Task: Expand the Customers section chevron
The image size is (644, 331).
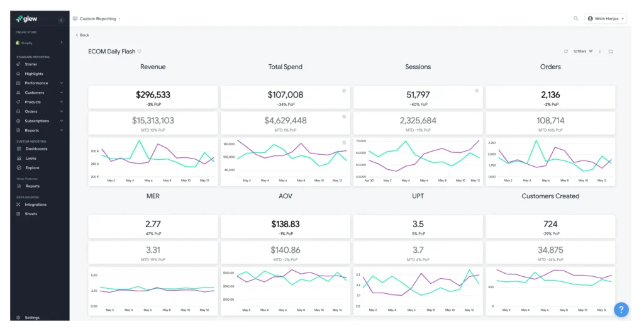Action: [x=62, y=93]
